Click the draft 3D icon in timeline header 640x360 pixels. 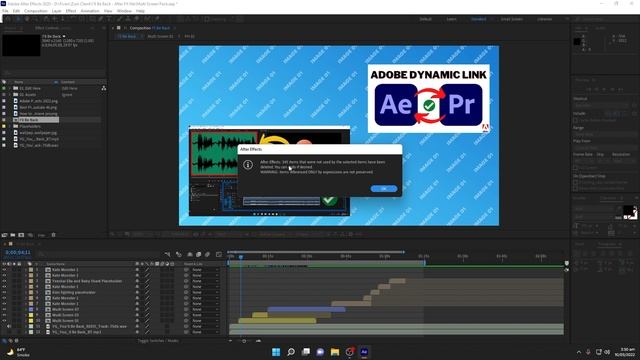tap(179, 254)
